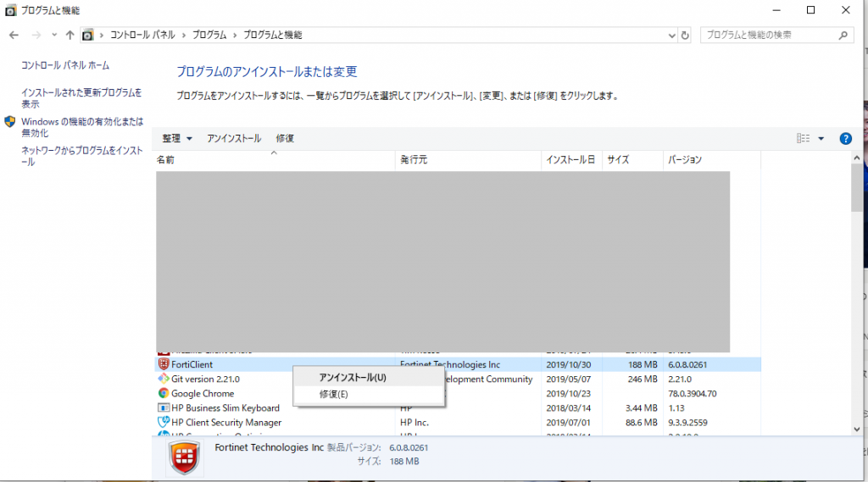
Task: Click the large FortiClient shield in details pane
Action: point(184,457)
